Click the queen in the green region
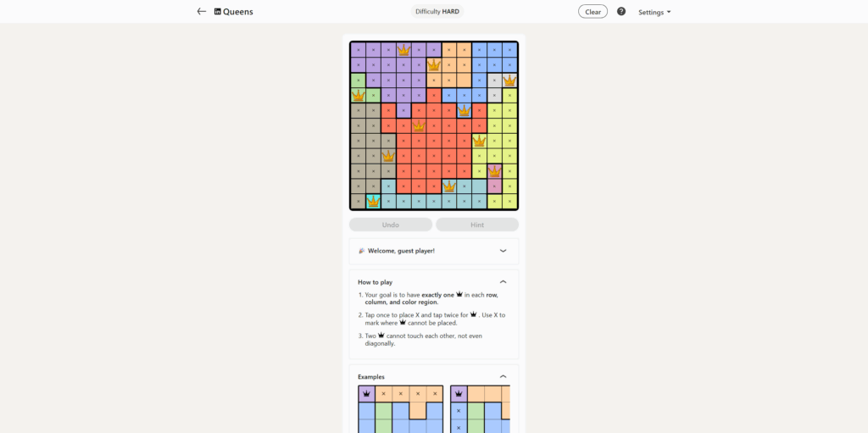Image resolution: width=868 pixels, height=433 pixels. [358, 95]
